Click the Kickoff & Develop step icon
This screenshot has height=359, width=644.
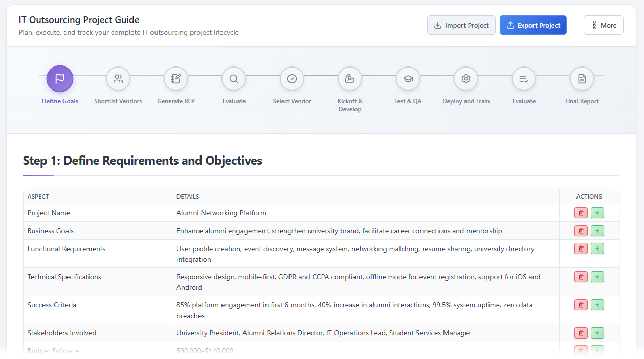[x=349, y=78]
